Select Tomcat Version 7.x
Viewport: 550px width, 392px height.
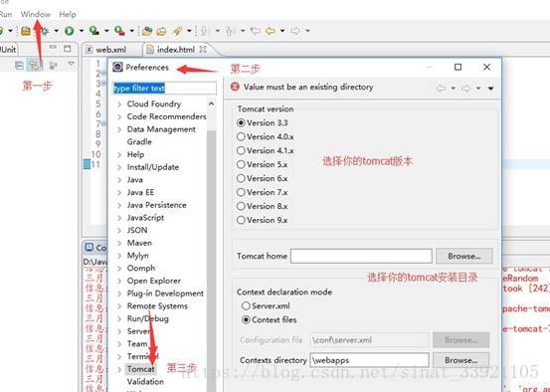click(x=263, y=192)
